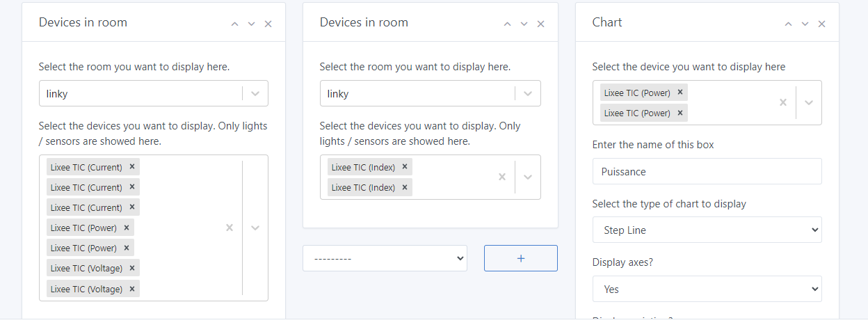Viewport: 868px width, 325px height.
Task: Move the Chart box up
Action: 788,24
